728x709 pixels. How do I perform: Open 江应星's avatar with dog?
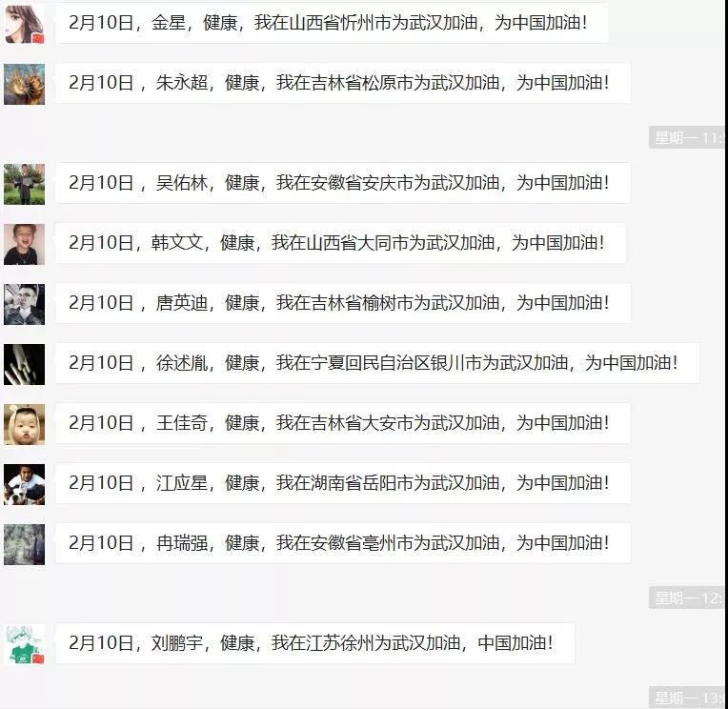(24, 484)
